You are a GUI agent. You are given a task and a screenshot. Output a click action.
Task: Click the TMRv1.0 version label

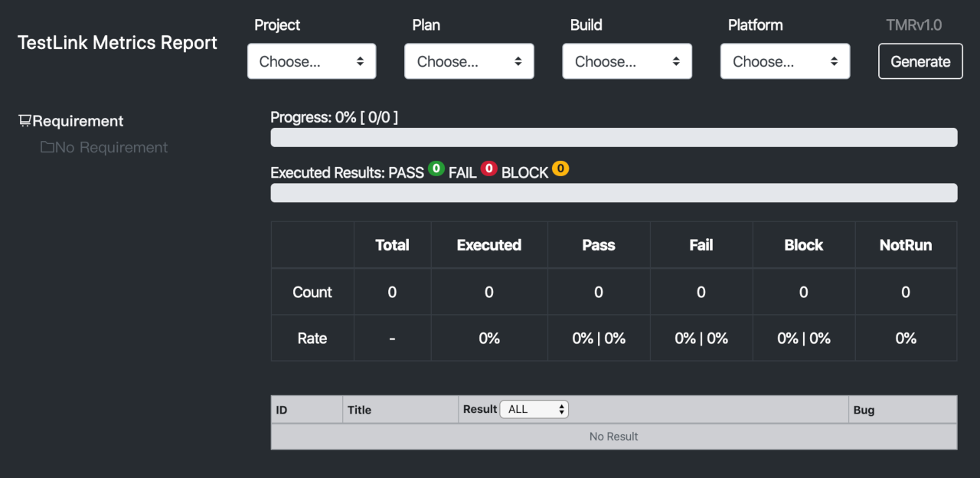[x=913, y=25]
